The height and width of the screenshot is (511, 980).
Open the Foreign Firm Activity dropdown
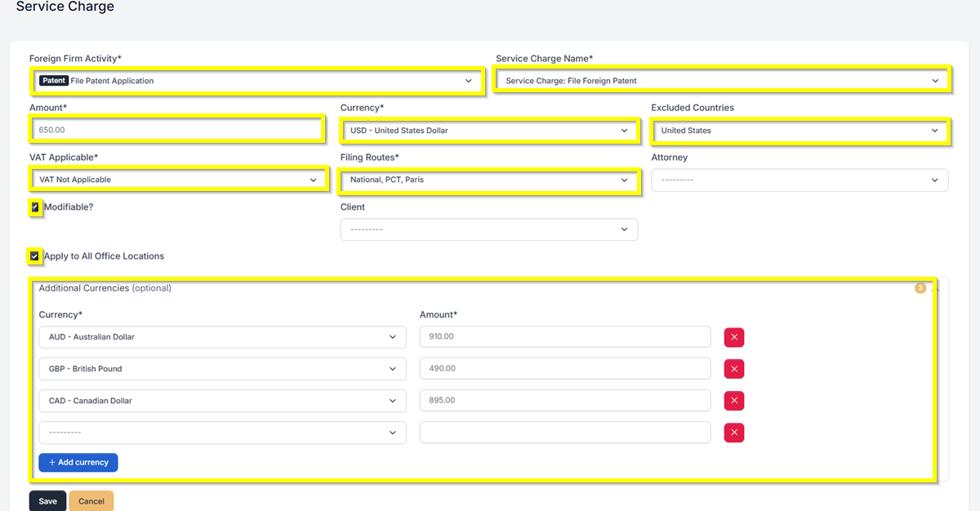[257, 81]
